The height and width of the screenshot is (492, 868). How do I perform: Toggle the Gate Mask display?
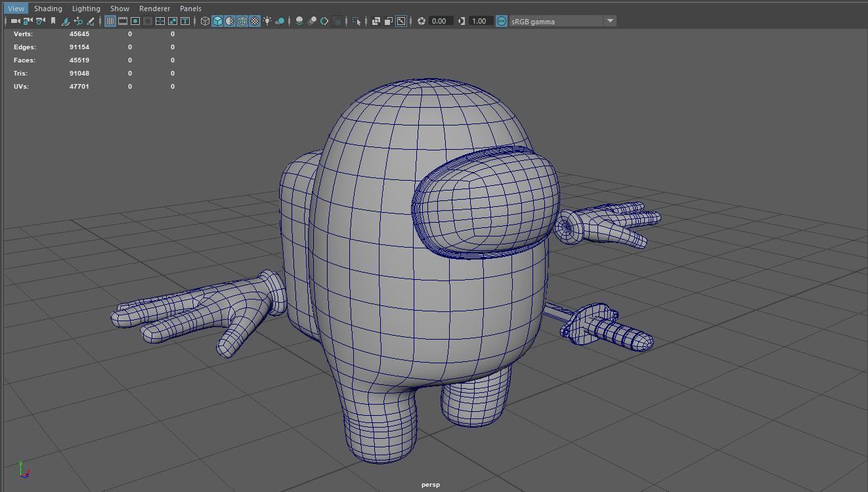click(148, 21)
